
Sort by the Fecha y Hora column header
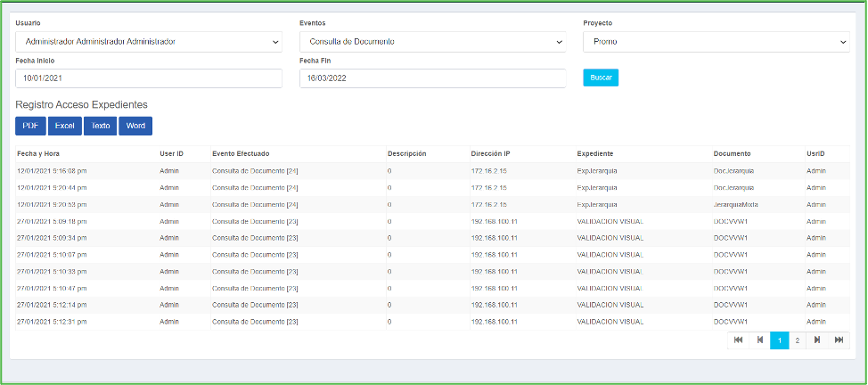tap(39, 154)
